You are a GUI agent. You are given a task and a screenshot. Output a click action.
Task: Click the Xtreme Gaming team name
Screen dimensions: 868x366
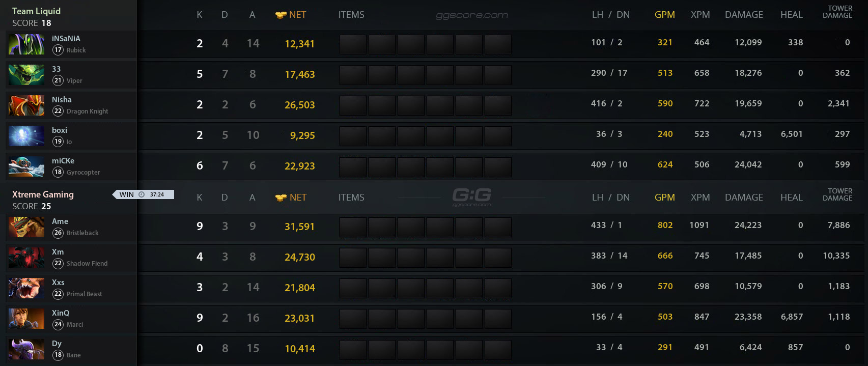pos(43,194)
